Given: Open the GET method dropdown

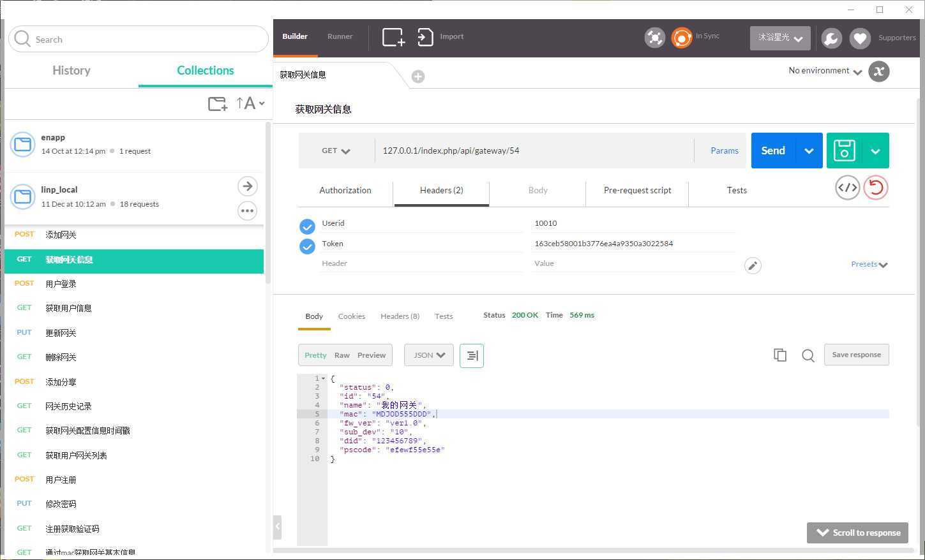Looking at the screenshot, I should coord(336,151).
